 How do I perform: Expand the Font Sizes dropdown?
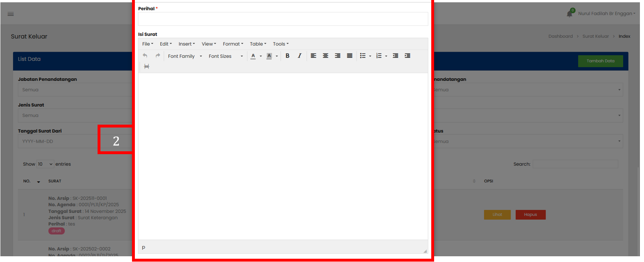pyautogui.click(x=225, y=56)
